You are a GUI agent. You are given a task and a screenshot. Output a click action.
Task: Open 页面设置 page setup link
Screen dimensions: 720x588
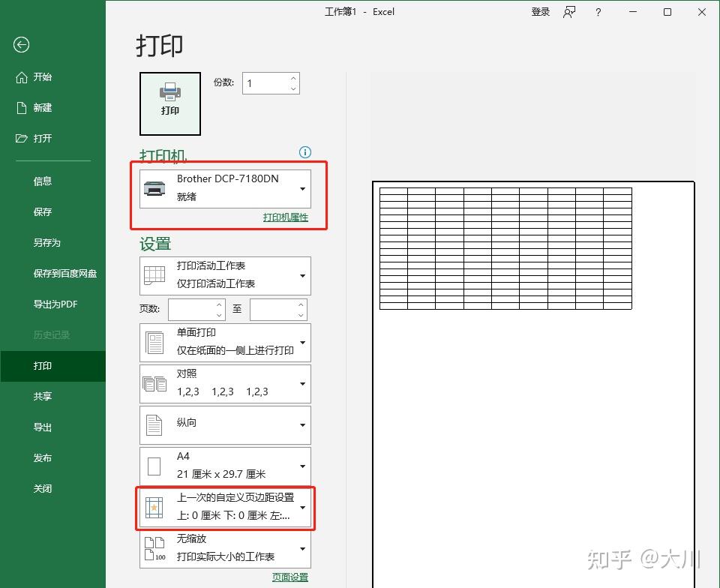pos(290,577)
